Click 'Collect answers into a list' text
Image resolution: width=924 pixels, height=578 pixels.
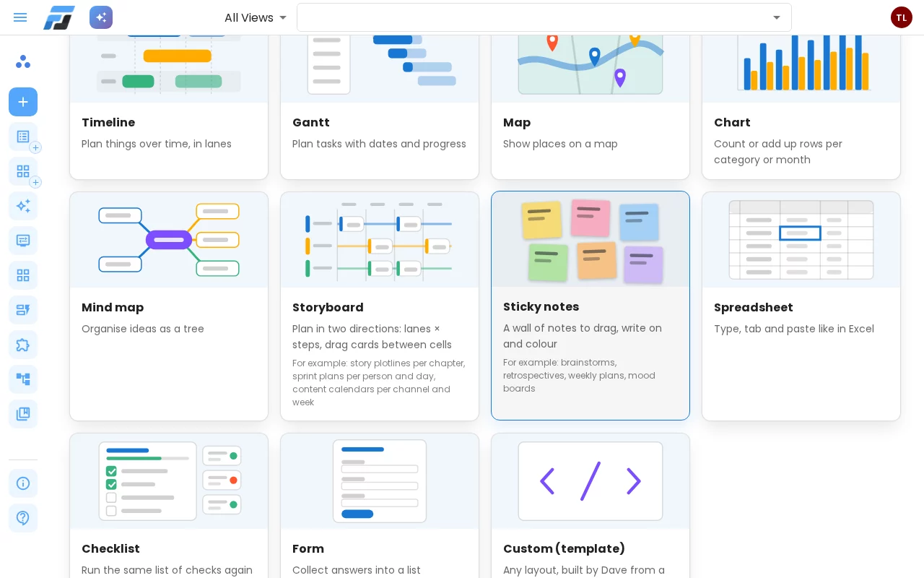(357, 570)
